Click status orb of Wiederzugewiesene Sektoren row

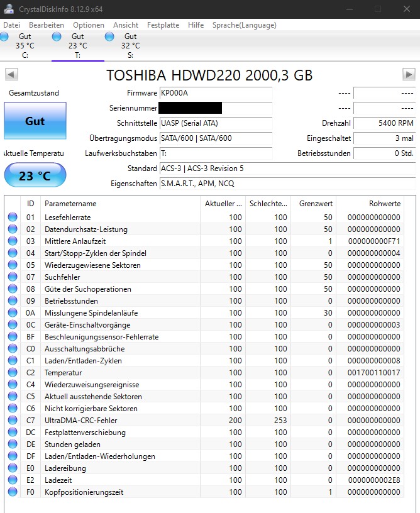click(x=13, y=265)
